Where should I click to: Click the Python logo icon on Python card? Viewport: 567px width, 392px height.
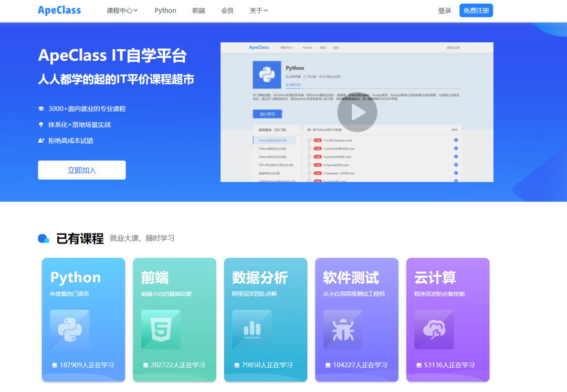coord(70,330)
